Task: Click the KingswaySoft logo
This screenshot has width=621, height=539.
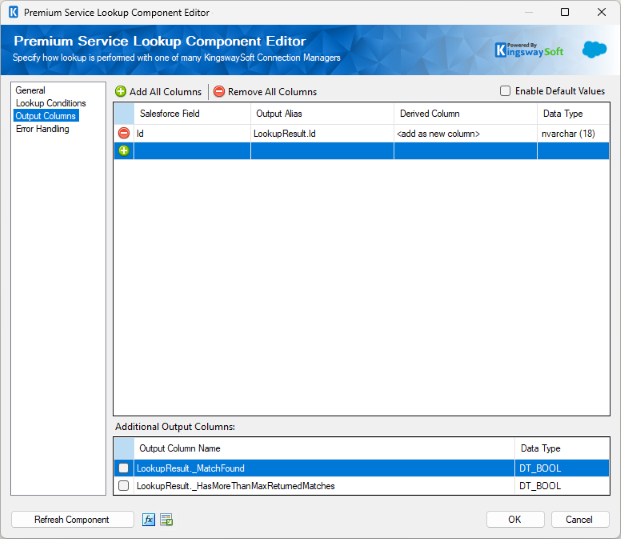Action: point(529,50)
